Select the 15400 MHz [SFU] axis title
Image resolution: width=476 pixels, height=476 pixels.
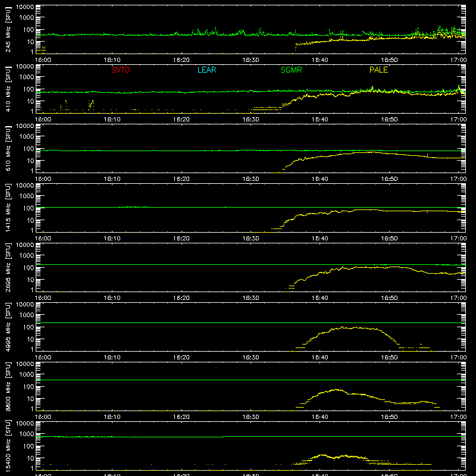8,446
